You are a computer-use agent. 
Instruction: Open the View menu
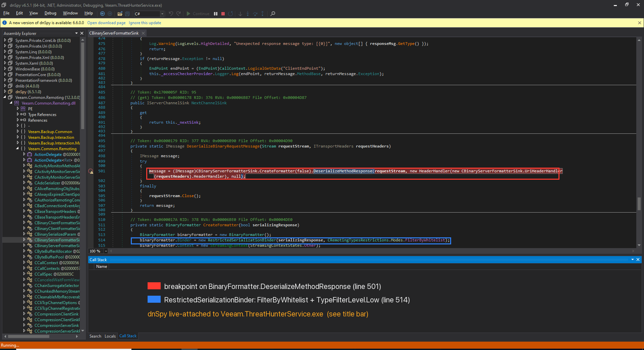(x=34, y=13)
